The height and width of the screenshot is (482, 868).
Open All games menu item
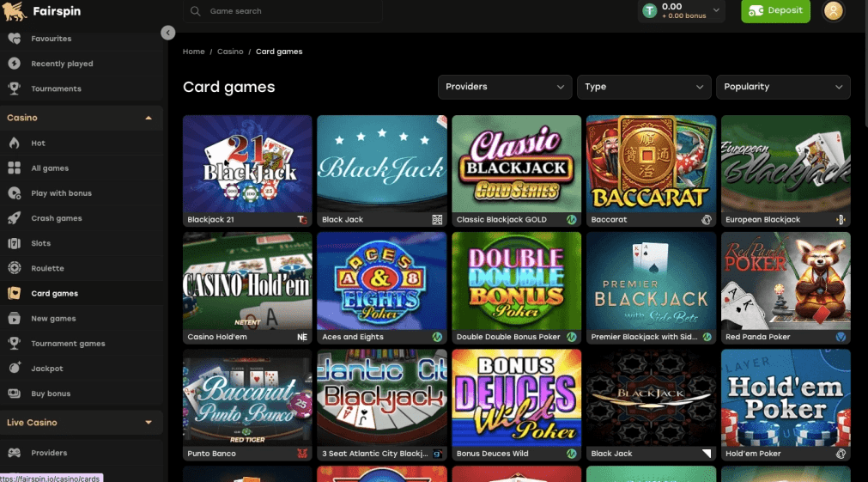[x=50, y=168]
